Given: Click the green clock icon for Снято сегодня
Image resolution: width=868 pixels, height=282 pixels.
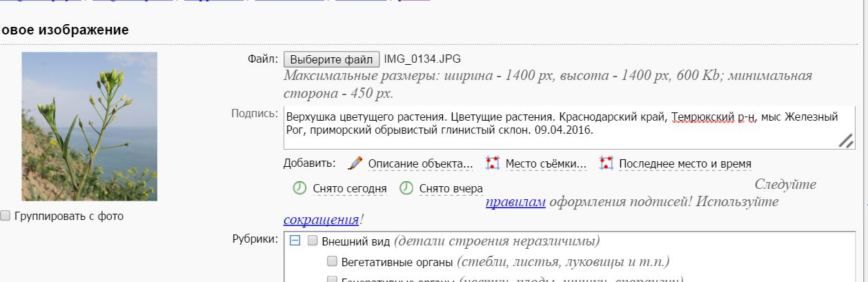Looking at the screenshot, I should 299,188.
